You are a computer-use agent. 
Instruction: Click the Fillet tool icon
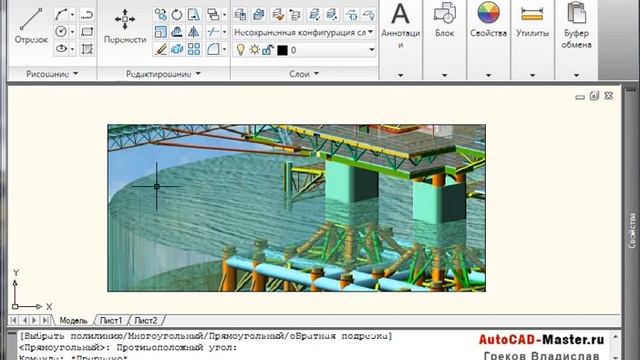[213, 49]
